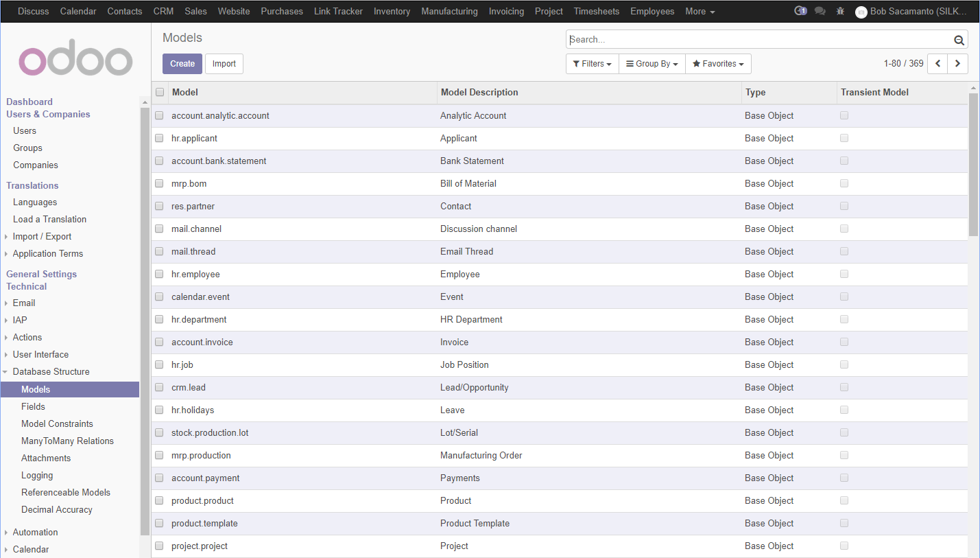Tick the mrp.bom row checkbox
The height and width of the screenshot is (558, 980).
pyautogui.click(x=159, y=183)
